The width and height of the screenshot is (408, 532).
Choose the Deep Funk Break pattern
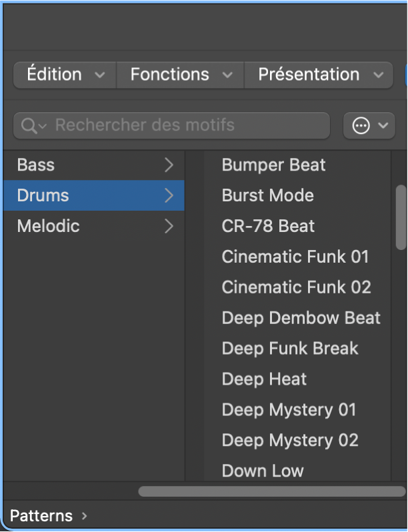tap(290, 349)
